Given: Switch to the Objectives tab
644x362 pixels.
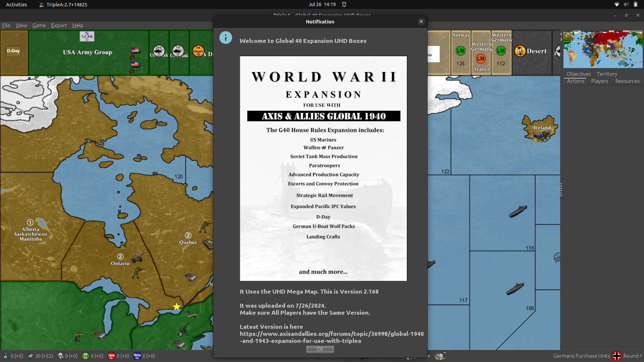Looking at the screenshot, I should (x=579, y=74).
